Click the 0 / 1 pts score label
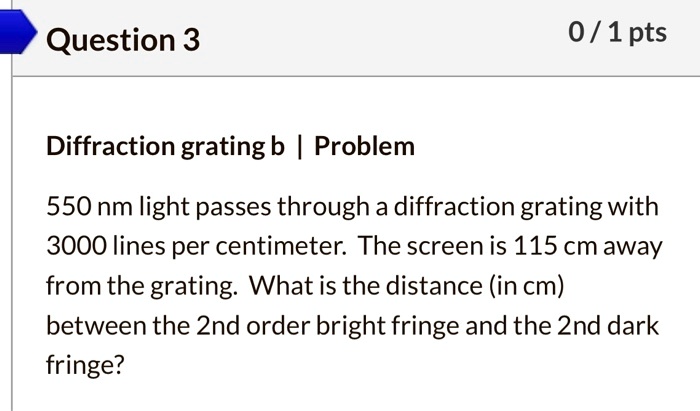 (x=617, y=33)
